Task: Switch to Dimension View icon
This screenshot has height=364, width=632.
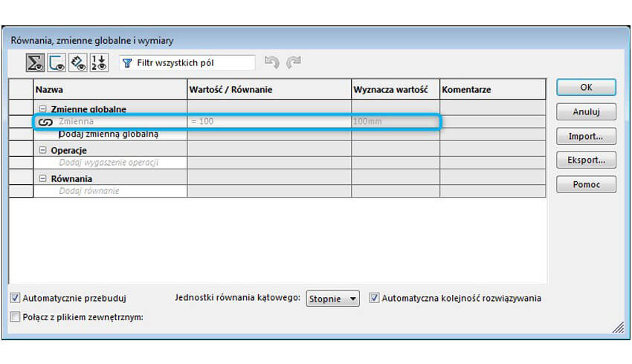Action: (x=78, y=63)
